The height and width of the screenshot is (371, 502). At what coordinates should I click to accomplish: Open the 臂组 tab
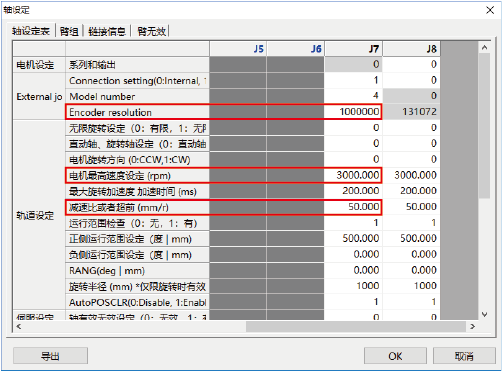69,31
